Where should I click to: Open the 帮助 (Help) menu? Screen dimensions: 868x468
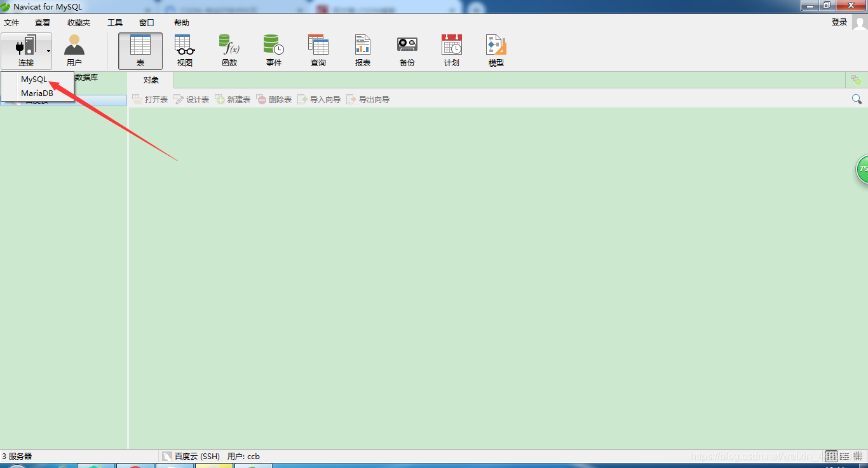[x=182, y=22]
